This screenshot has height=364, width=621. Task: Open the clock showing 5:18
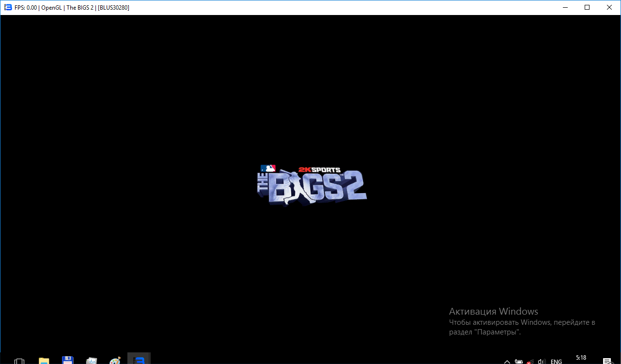tap(581, 359)
